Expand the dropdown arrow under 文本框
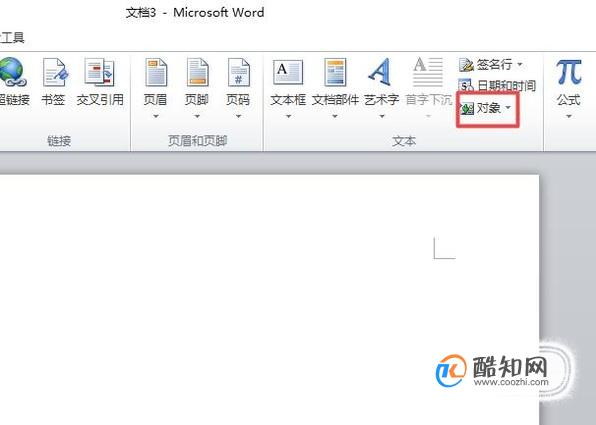 288,116
